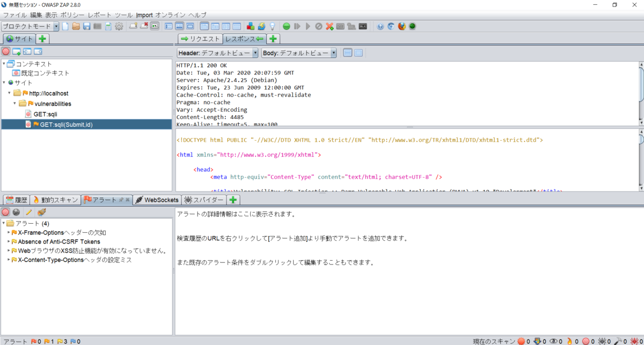The height and width of the screenshot is (345, 644).
Task: Click the red high alerts flag in footer
Action: [x=33, y=341]
